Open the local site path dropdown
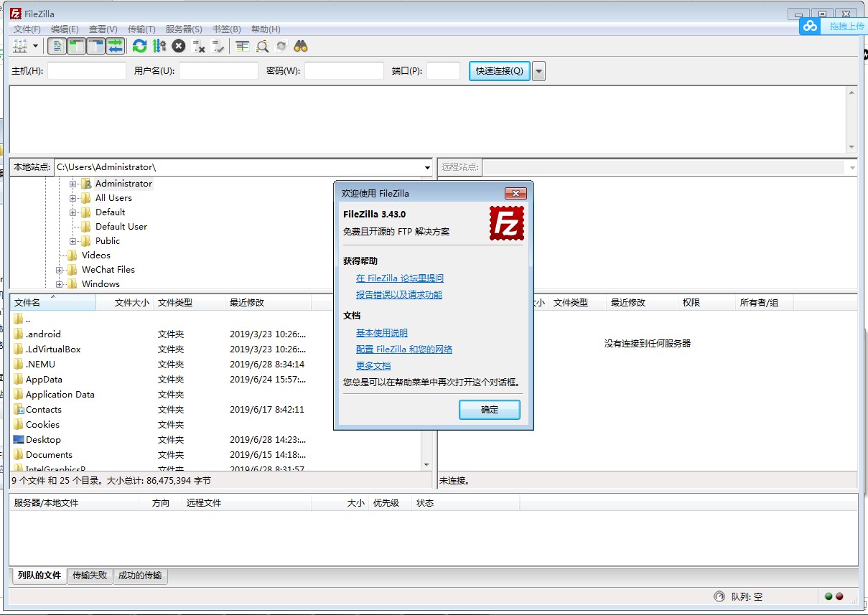The image size is (868, 615). click(427, 167)
